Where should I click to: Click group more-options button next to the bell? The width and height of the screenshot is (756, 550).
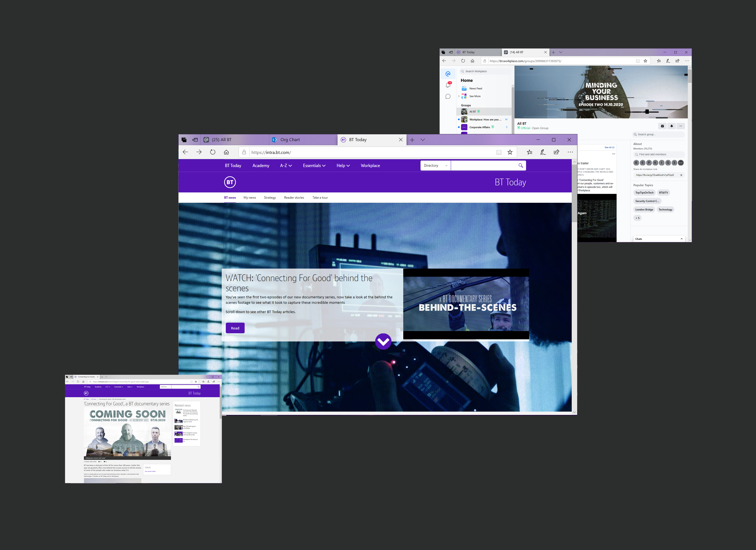(681, 126)
